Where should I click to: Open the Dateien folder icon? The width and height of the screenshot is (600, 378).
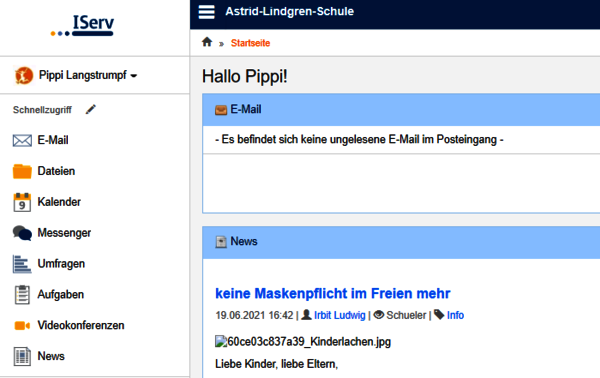pyautogui.click(x=22, y=171)
